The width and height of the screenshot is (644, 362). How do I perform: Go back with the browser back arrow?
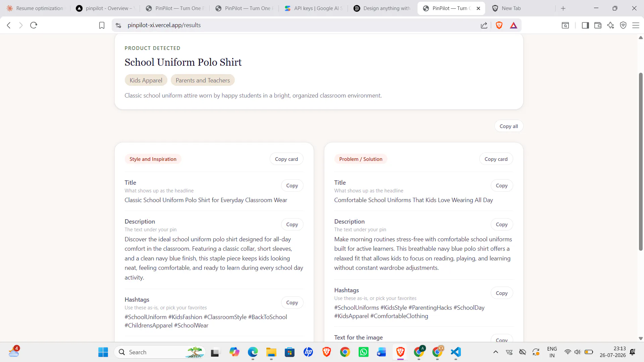(9, 25)
